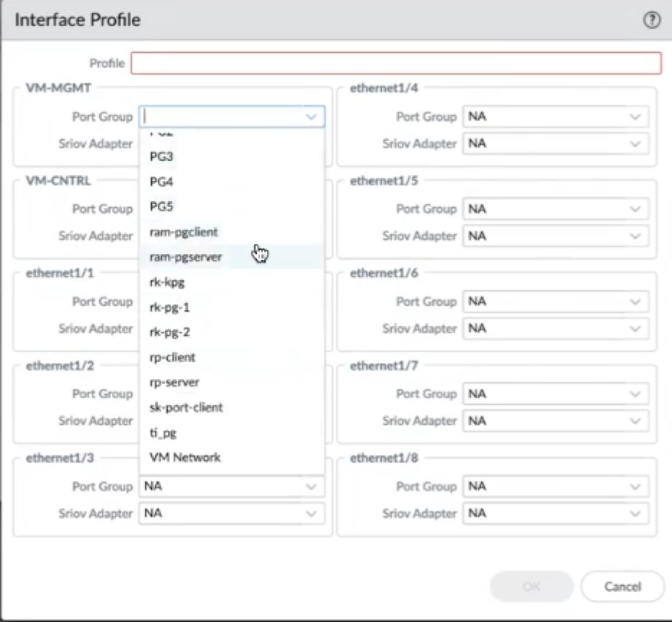
Task: Choose rk-kpg port group entry
Action: [167, 282]
